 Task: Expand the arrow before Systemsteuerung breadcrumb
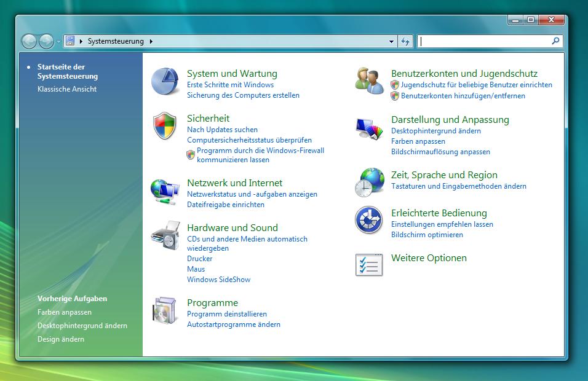(81, 41)
